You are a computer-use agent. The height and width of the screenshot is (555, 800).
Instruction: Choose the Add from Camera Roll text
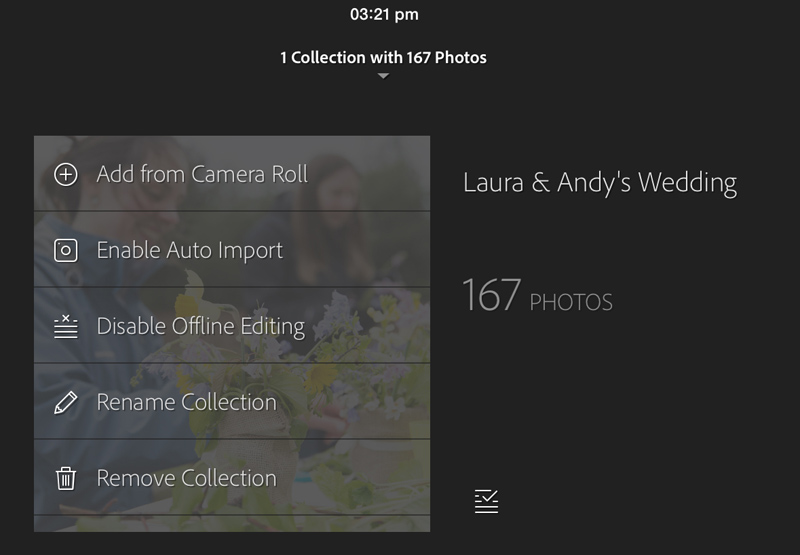(202, 174)
